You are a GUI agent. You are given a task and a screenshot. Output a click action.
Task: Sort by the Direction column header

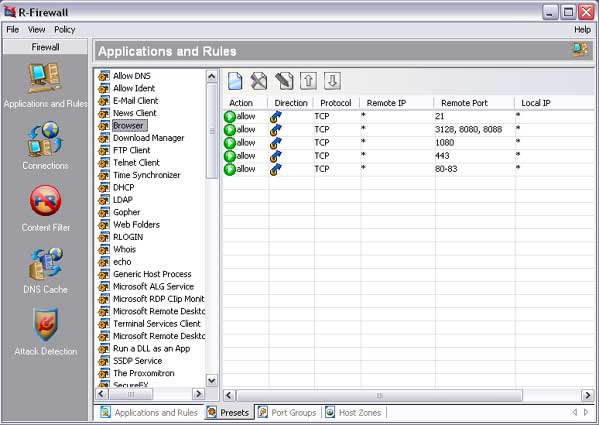291,103
